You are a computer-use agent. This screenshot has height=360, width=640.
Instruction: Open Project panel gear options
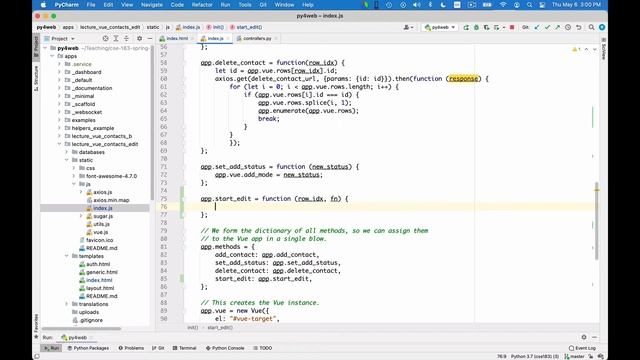140,38
